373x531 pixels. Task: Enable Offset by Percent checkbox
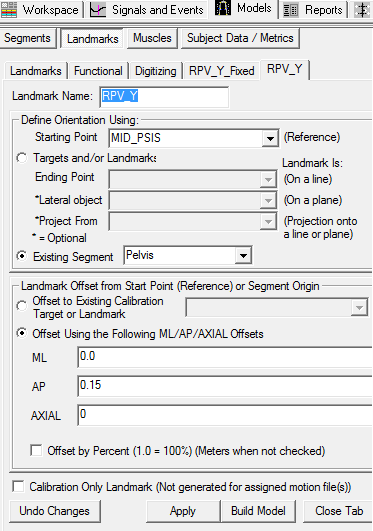click(36, 451)
